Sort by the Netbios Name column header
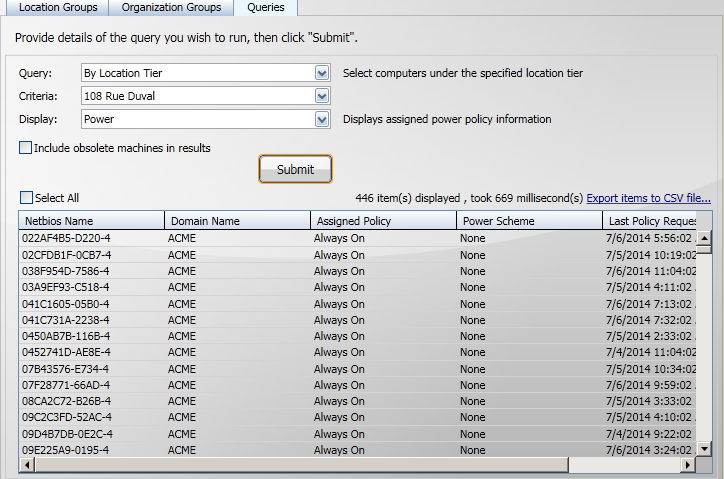The height and width of the screenshot is (479, 724). coord(91,221)
